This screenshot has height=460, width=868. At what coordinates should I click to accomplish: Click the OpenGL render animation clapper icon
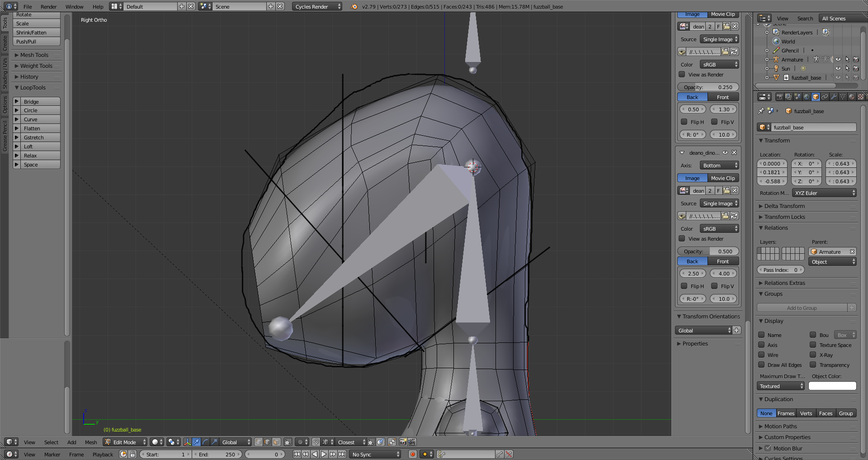coord(412,442)
